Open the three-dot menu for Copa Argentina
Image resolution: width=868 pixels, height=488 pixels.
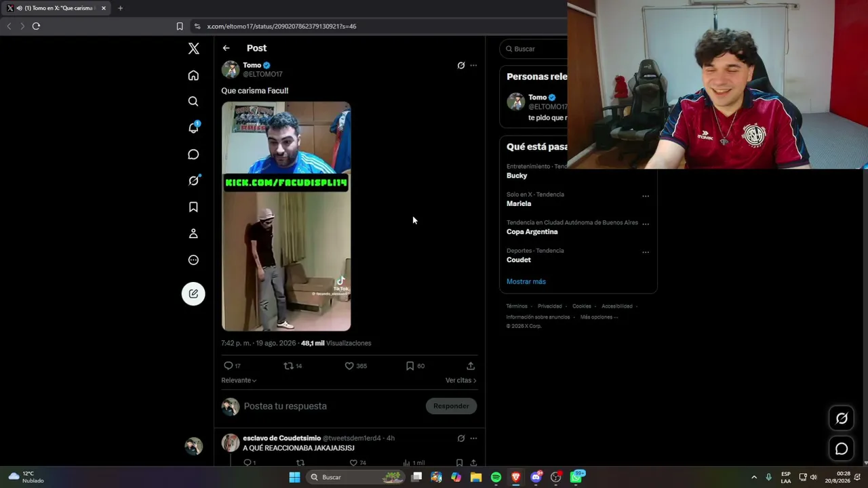click(646, 224)
